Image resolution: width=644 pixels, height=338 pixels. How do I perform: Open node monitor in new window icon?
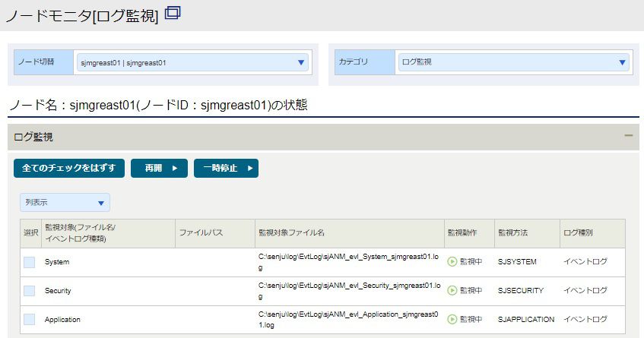(173, 13)
